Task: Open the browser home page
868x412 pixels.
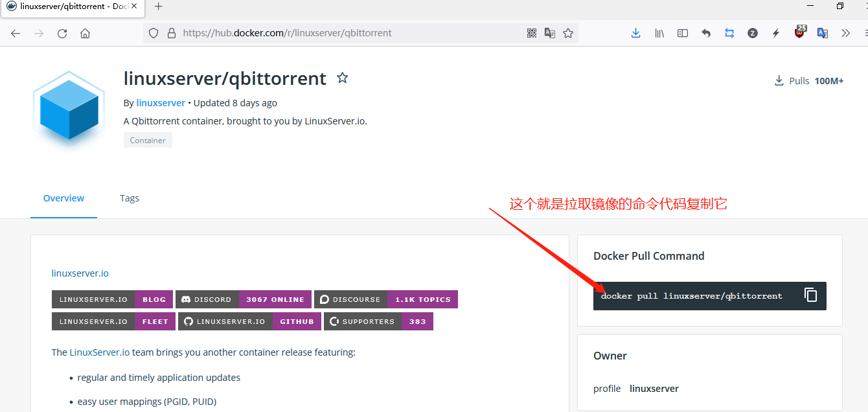Action: tap(86, 33)
